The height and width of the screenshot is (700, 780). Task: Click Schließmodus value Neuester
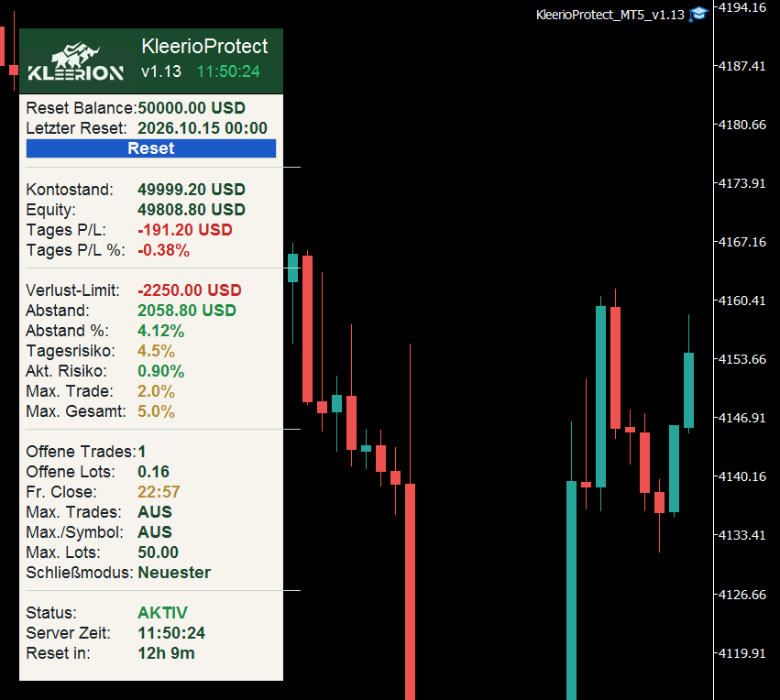(174, 573)
